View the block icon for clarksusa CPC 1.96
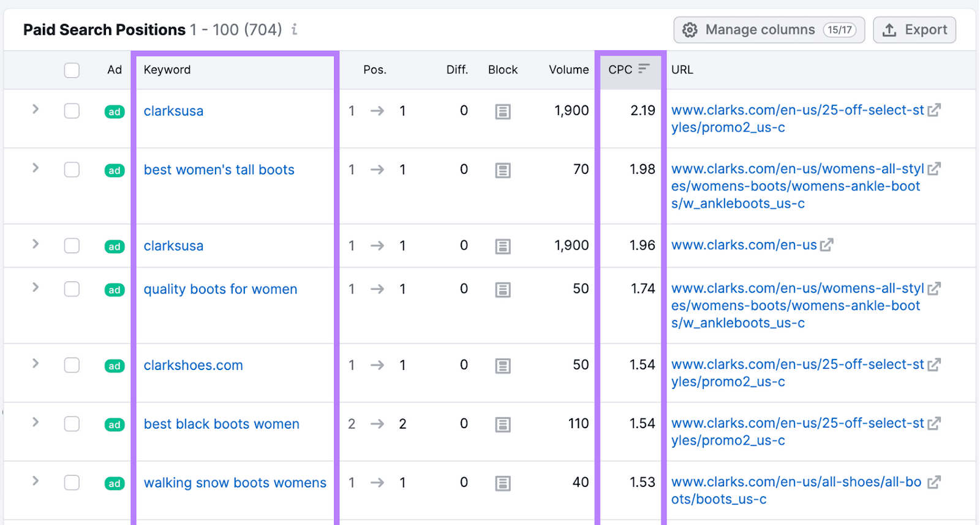 click(503, 246)
